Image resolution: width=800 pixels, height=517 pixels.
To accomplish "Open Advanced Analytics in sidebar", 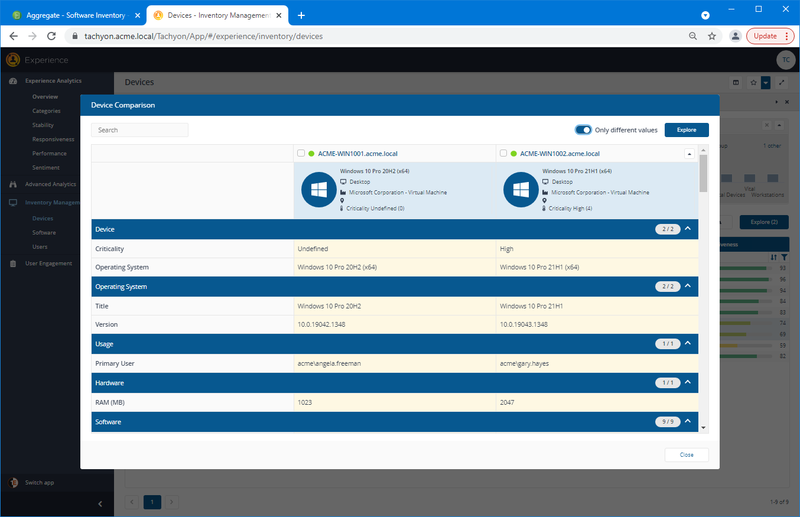I will click(x=51, y=184).
